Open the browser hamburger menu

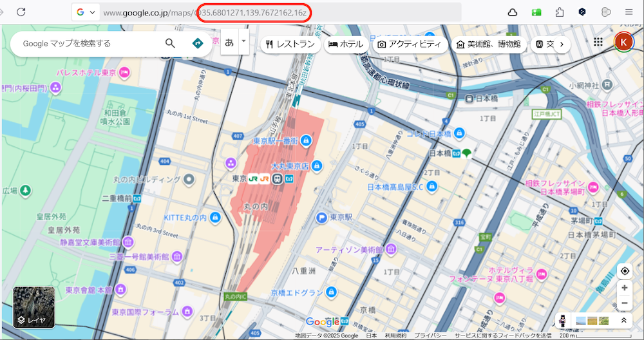629,12
